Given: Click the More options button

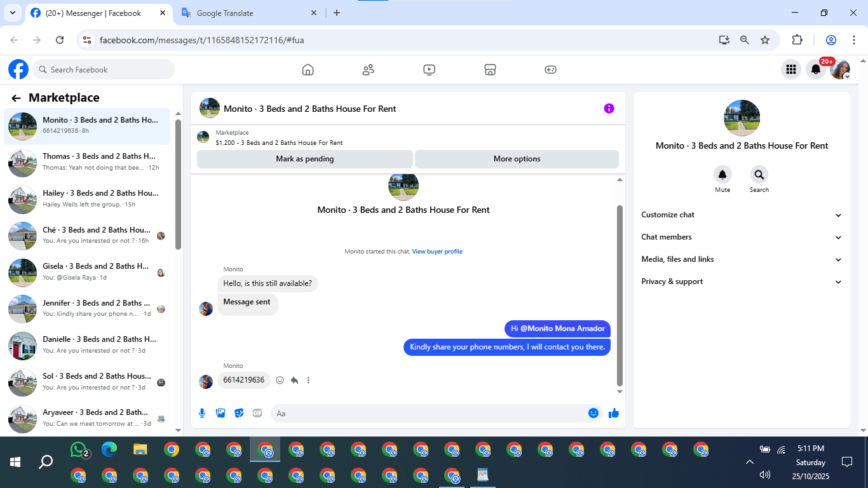Looking at the screenshot, I should coord(517,159).
